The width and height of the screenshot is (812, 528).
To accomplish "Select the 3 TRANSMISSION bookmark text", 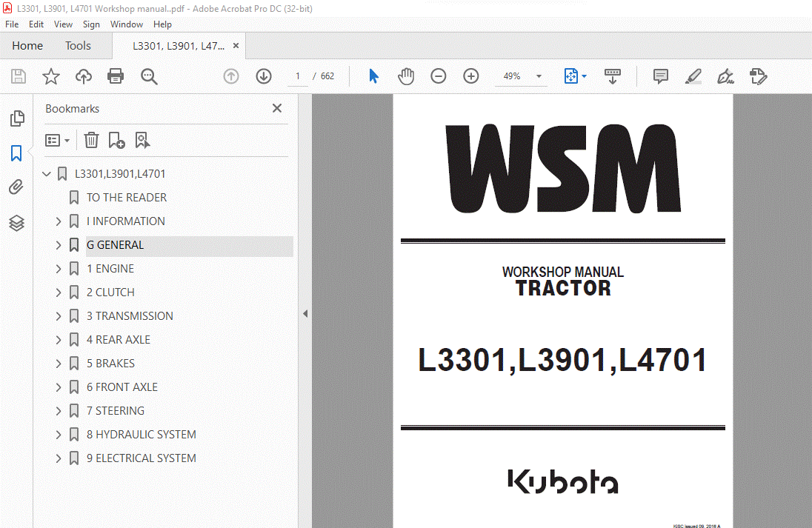I will coord(130,316).
